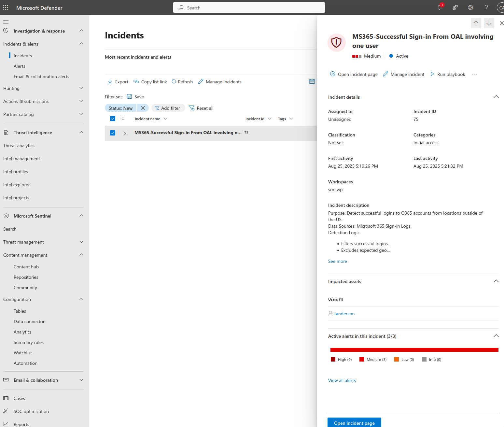Collapse Investigation & response section
This screenshot has width=504, height=427.
(81, 31)
